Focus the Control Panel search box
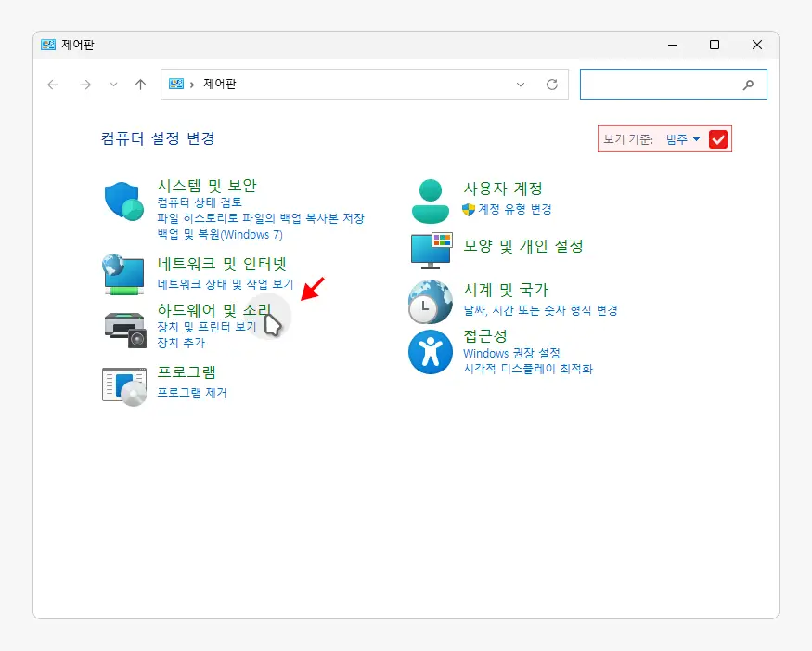This screenshot has width=812, height=651. 673,85
